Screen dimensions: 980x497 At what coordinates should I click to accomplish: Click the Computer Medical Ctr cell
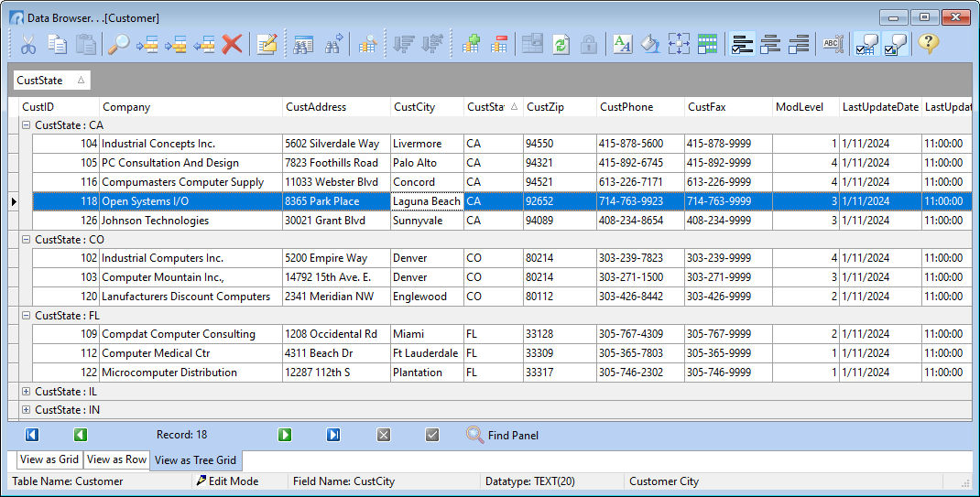point(191,353)
